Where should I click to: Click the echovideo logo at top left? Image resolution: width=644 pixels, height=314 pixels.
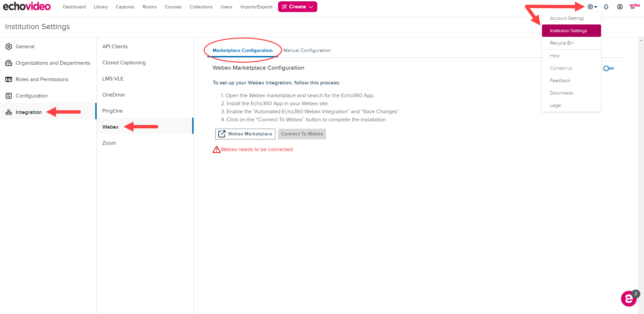26,6
